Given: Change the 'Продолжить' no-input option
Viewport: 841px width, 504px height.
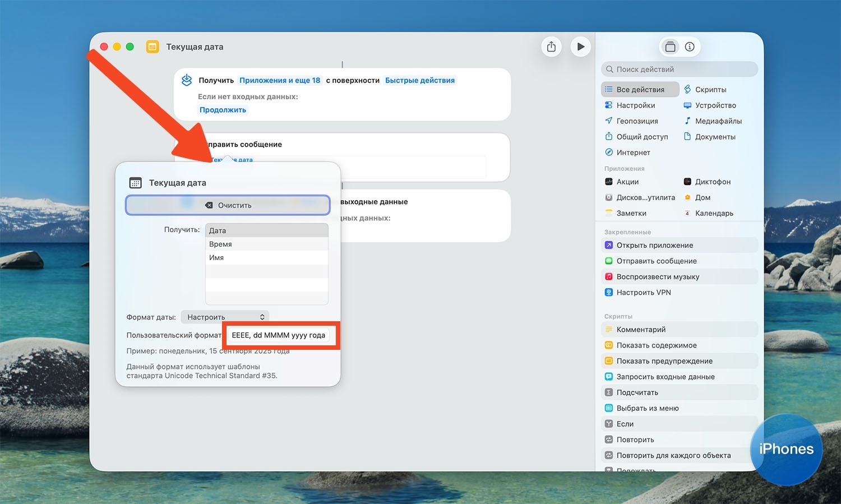Looking at the screenshot, I should click(223, 110).
